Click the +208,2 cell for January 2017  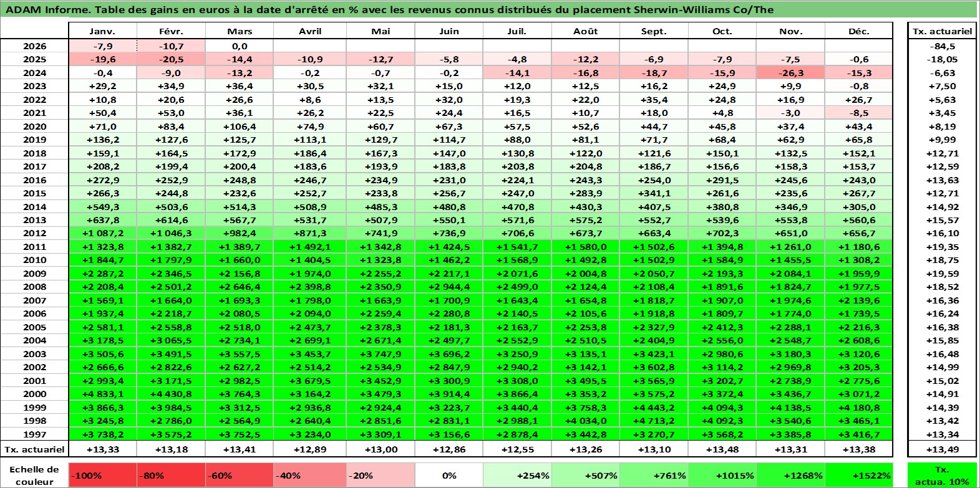102,166
